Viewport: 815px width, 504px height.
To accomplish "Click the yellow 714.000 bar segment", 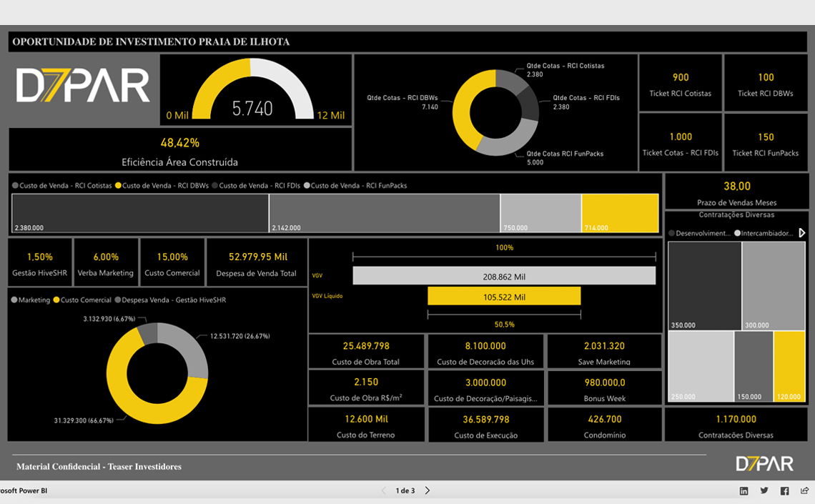I will tap(620, 212).
